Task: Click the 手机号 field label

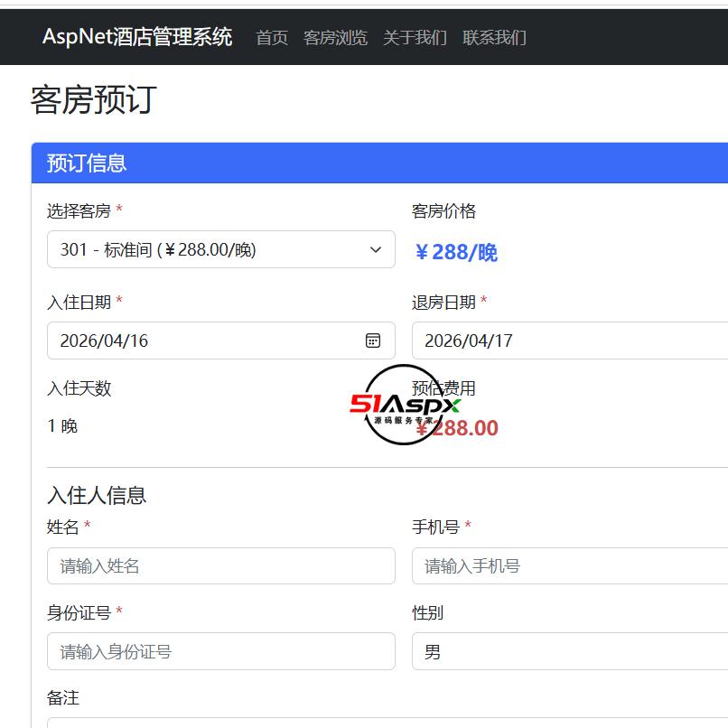Action: pos(435,527)
